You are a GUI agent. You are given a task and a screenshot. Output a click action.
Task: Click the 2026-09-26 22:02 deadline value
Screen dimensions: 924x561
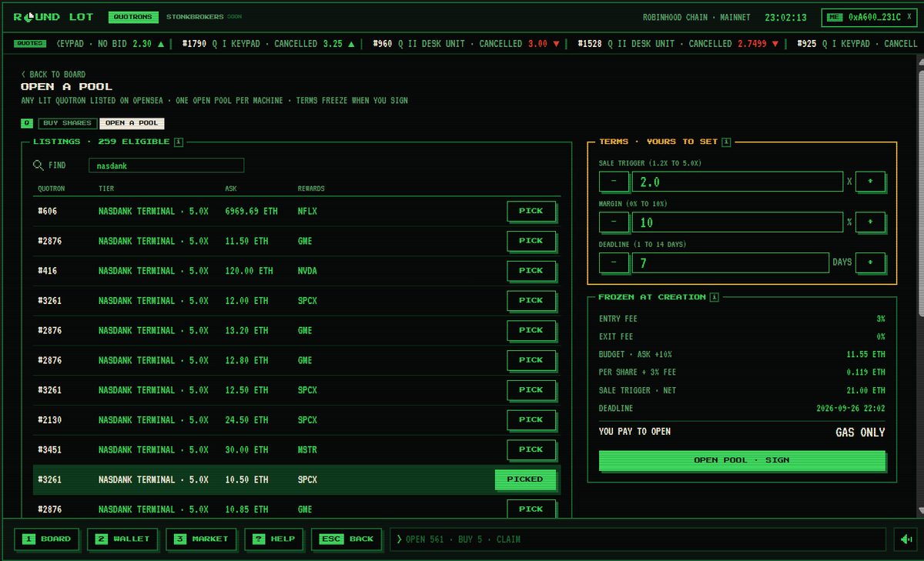point(850,409)
